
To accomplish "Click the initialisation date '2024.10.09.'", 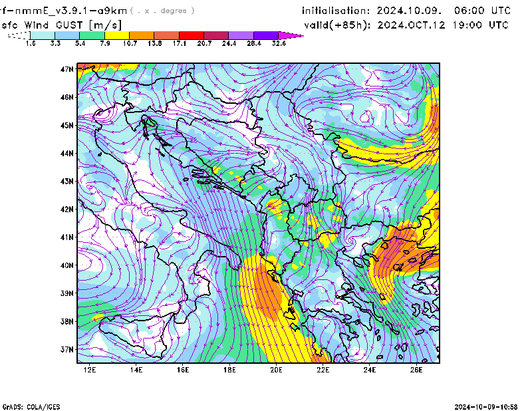I will click(x=409, y=11).
